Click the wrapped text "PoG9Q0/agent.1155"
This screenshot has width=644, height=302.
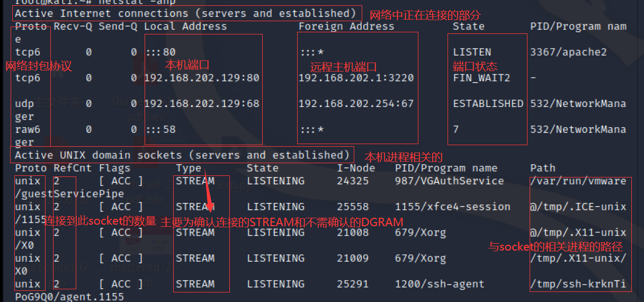click(x=69, y=297)
